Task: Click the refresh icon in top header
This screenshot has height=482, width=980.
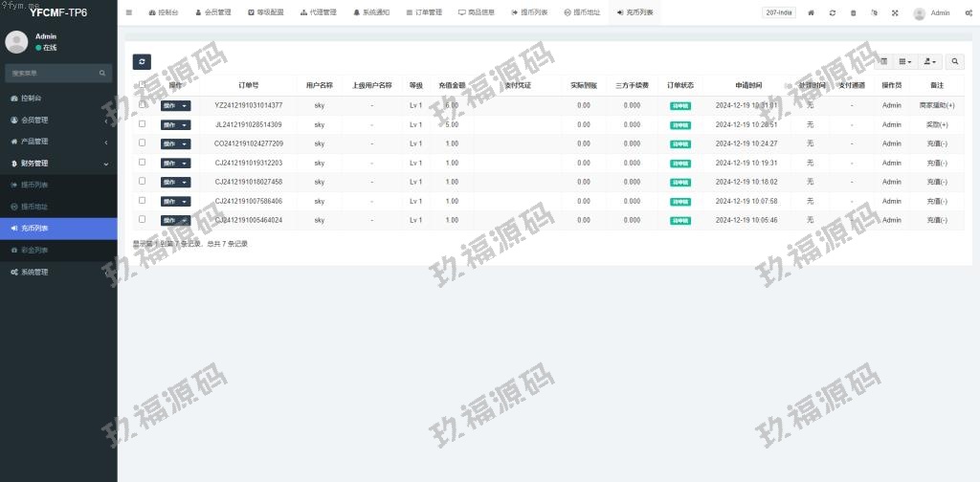Action: click(x=833, y=13)
